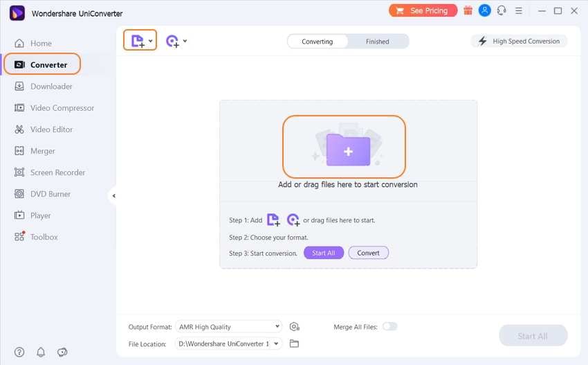Switch to the Converting tab

(x=318, y=42)
